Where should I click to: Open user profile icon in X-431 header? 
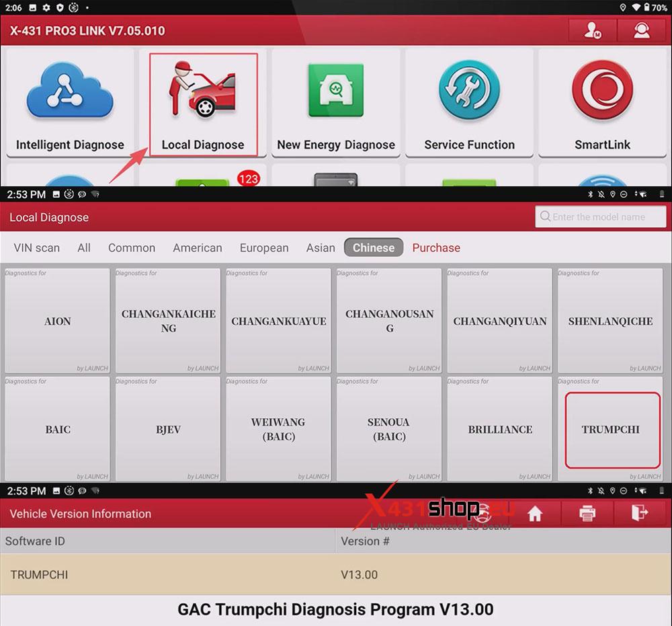(593, 30)
